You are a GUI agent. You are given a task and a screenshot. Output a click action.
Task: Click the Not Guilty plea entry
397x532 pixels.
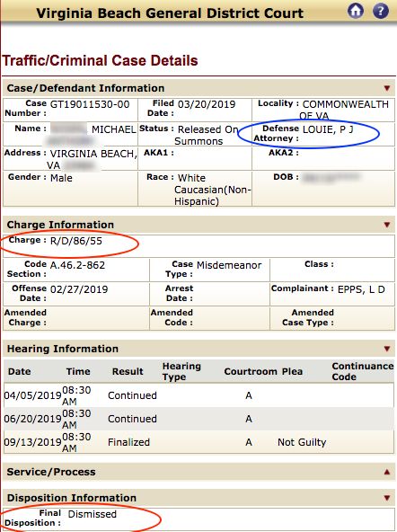tap(302, 442)
